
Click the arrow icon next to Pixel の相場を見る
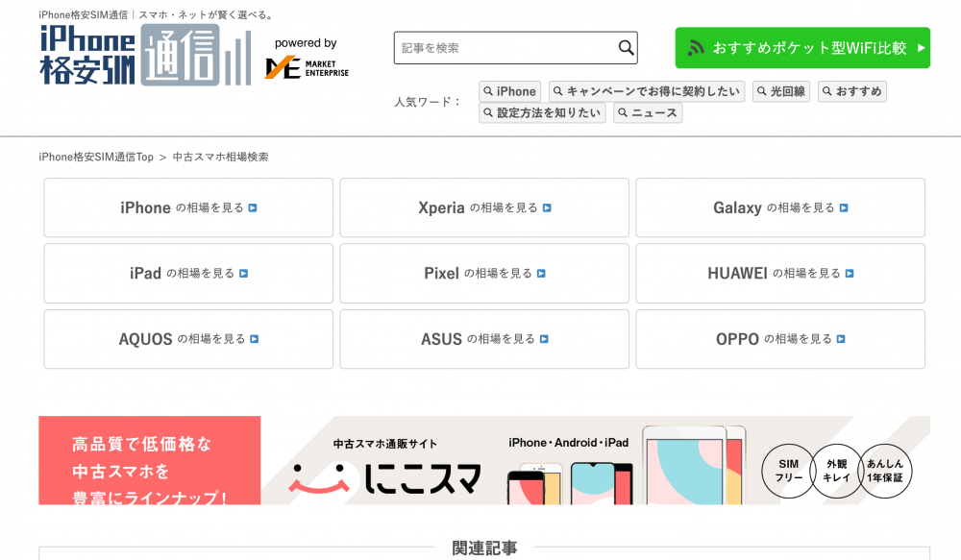click(x=541, y=273)
